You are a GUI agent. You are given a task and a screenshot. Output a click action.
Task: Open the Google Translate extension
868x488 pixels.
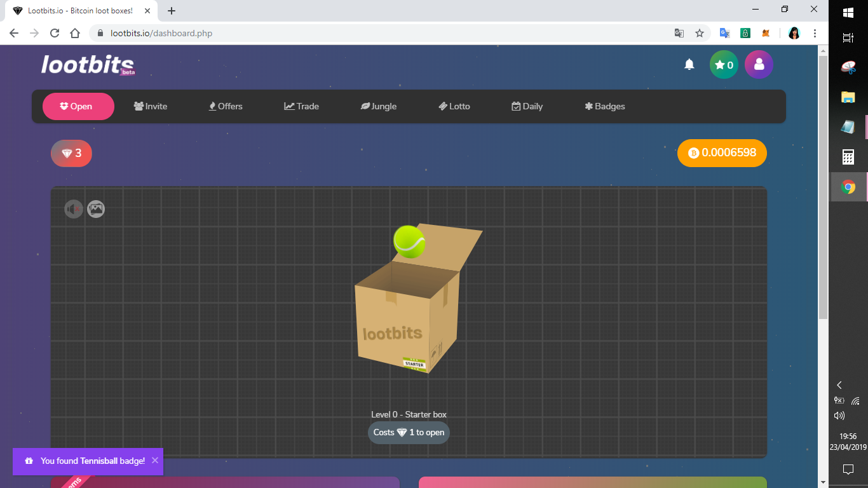pyautogui.click(x=724, y=33)
